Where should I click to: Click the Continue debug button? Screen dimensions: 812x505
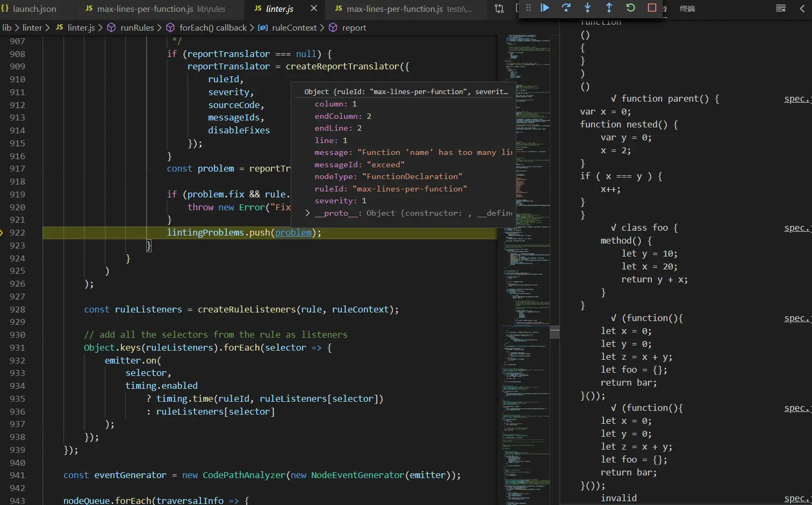(x=544, y=8)
